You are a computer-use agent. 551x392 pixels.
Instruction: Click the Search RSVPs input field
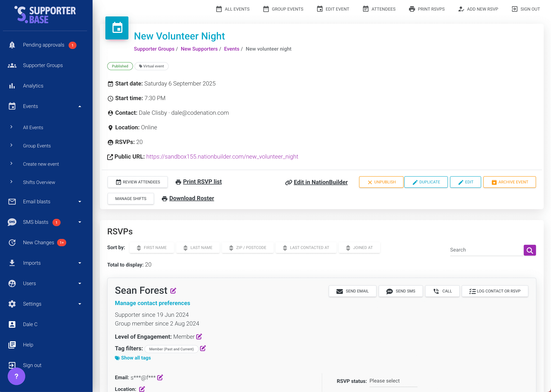click(x=486, y=250)
